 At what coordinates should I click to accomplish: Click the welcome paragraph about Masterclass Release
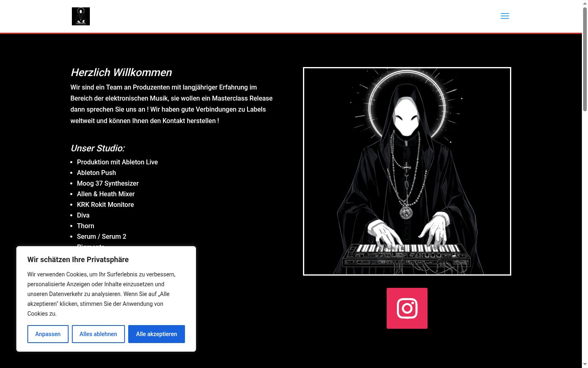point(171,104)
